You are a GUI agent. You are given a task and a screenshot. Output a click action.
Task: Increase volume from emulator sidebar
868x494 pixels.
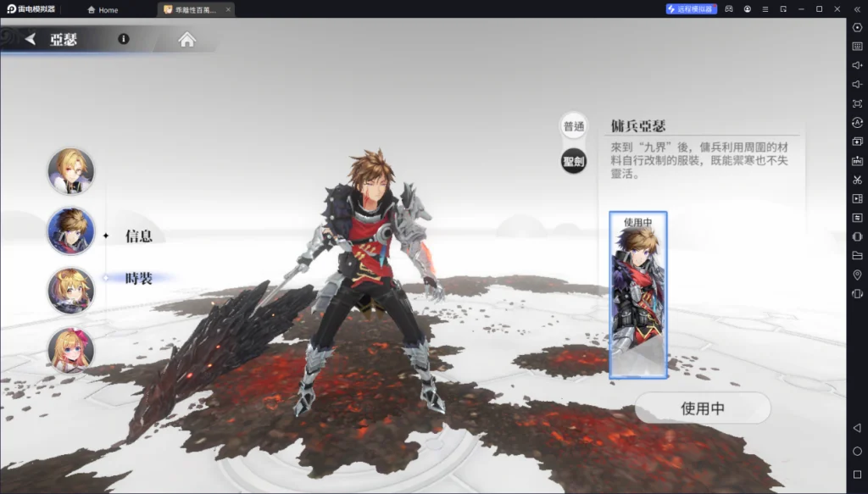[x=857, y=65]
